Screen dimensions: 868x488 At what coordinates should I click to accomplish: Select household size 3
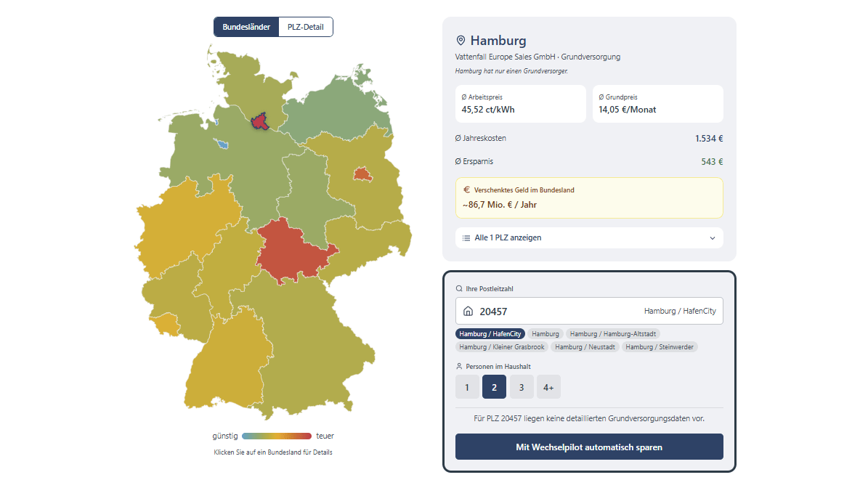522,386
